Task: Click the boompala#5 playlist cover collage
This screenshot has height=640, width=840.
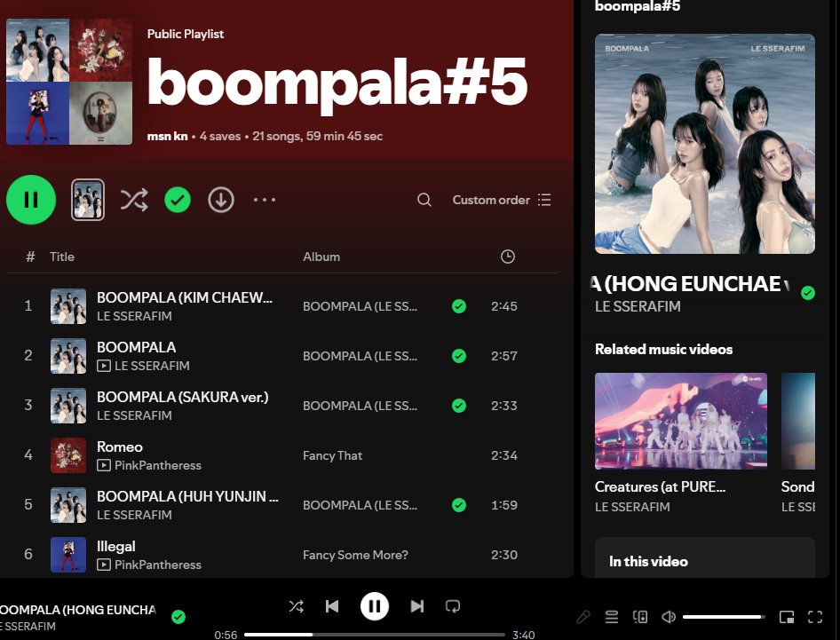Action: tap(69, 82)
